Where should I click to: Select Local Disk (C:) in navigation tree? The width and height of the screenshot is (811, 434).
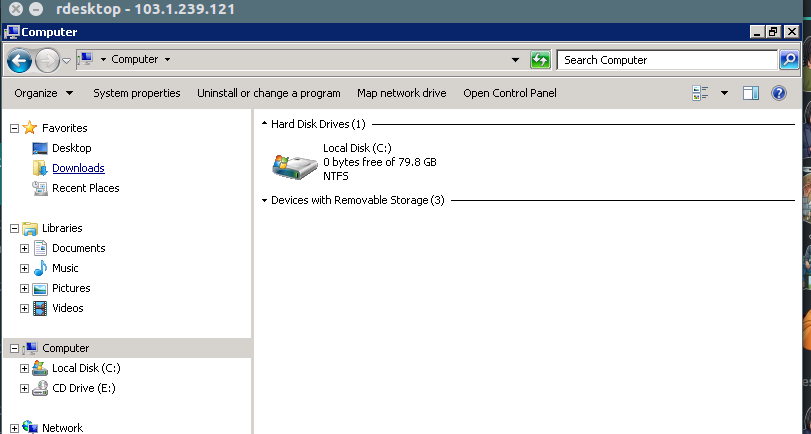pos(86,368)
